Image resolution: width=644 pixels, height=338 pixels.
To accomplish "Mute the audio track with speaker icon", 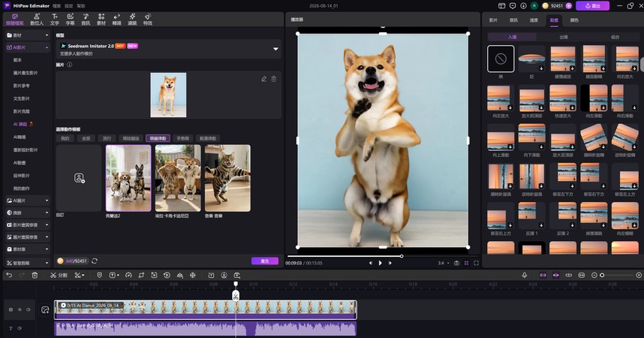I will point(20,328).
